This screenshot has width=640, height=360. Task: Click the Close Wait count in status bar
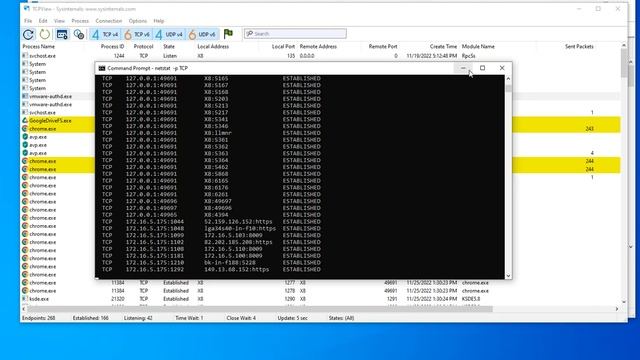click(x=241, y=318)
